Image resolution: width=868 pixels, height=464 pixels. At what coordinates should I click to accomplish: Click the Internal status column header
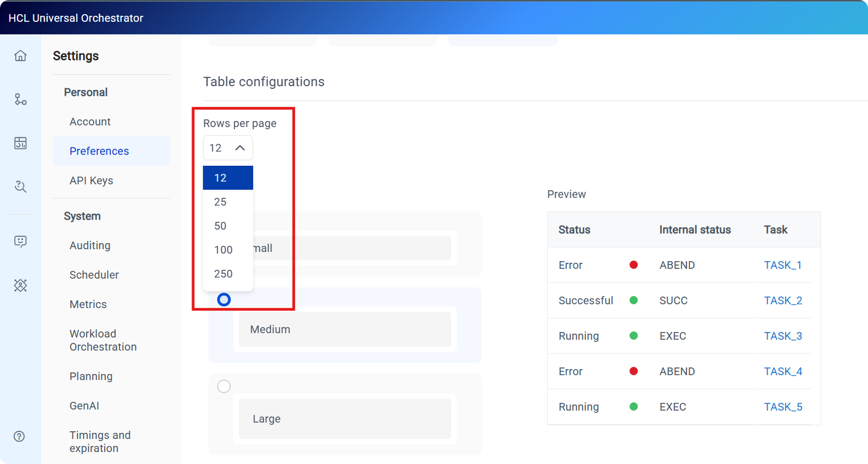[x=695, y=230]
